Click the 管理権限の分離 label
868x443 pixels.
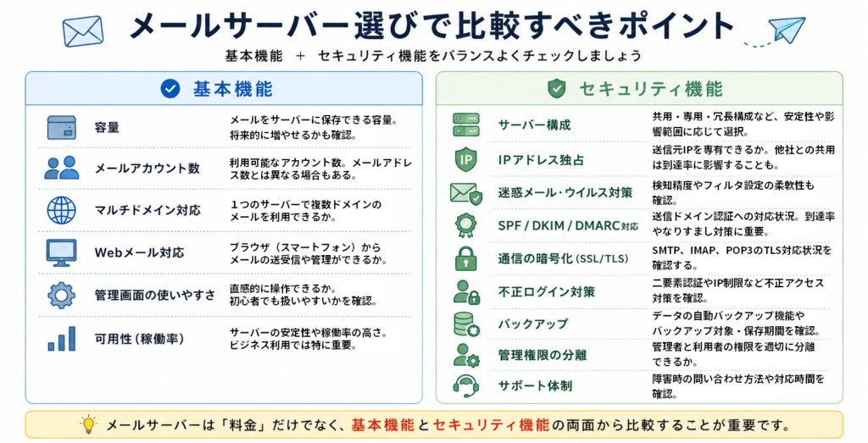[x=542, y=355]
